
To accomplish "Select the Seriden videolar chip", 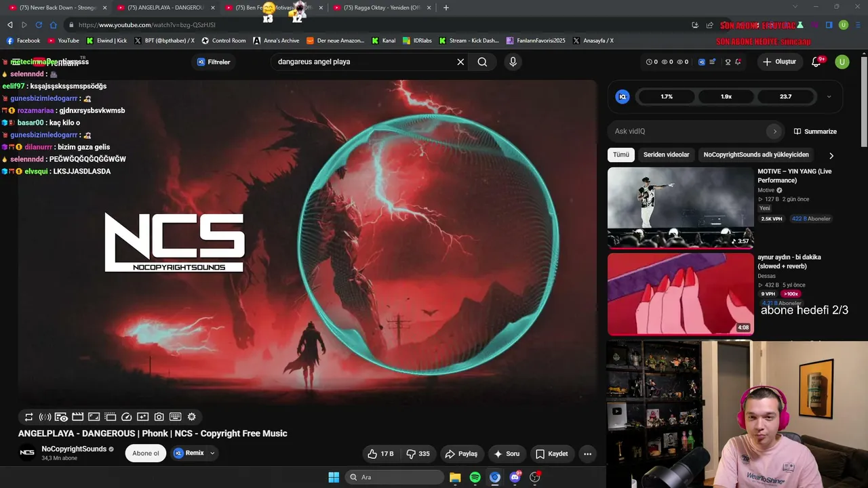I will point(666,155).
